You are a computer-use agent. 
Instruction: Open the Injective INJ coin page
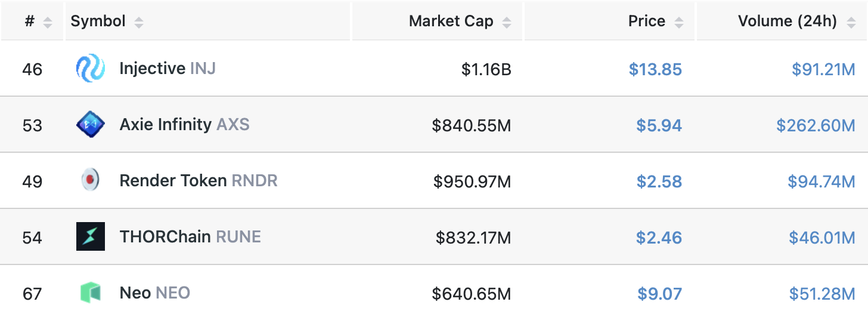click(167, 69)
